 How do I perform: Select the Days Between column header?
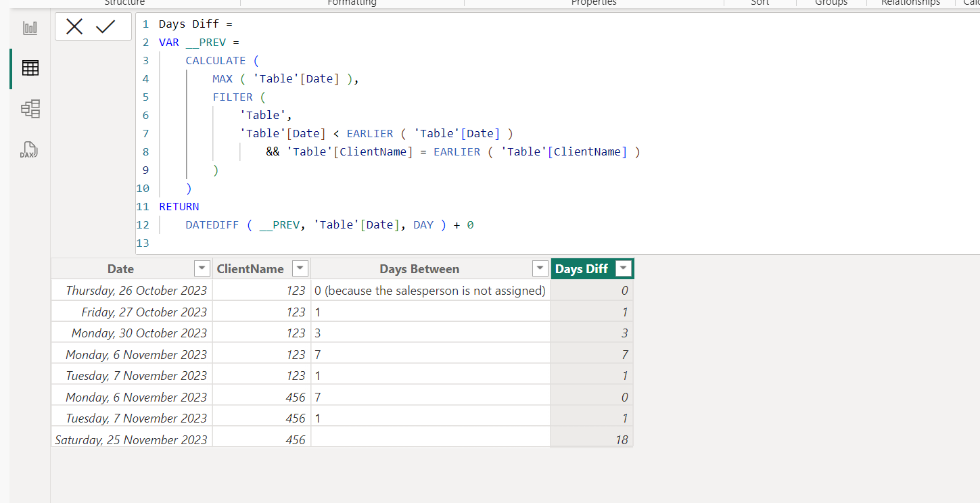[x=419, y=269]
